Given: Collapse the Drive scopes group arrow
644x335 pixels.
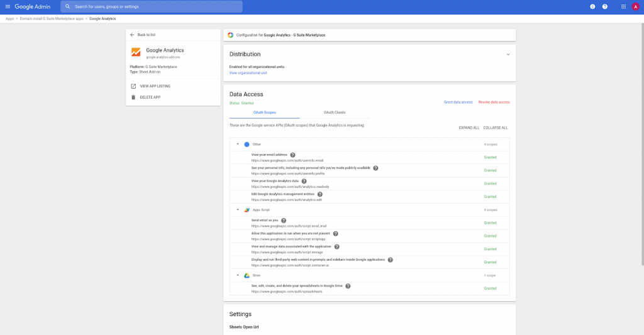Looking at the screenshot, I should coord(237,275).
